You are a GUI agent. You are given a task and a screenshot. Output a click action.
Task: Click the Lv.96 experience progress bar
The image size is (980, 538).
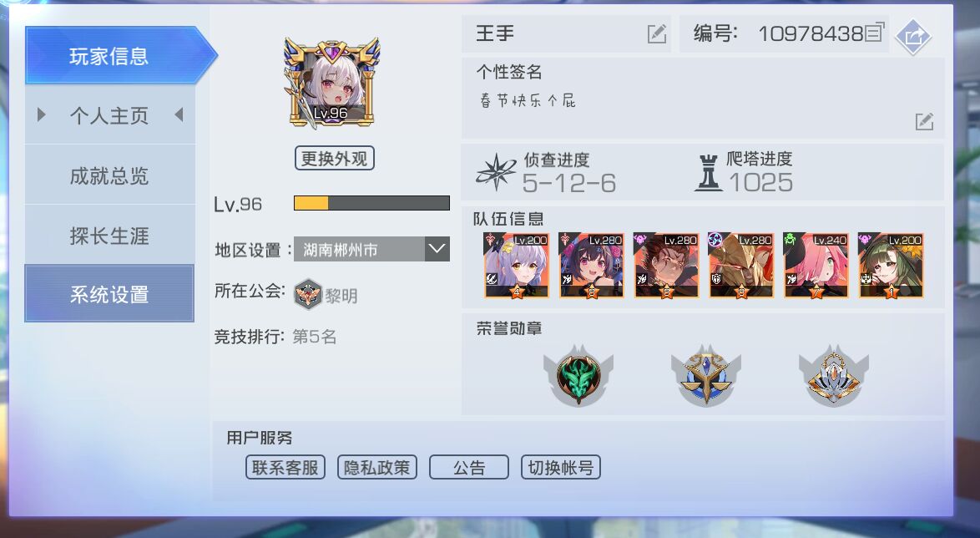click(x=371, y=203)
